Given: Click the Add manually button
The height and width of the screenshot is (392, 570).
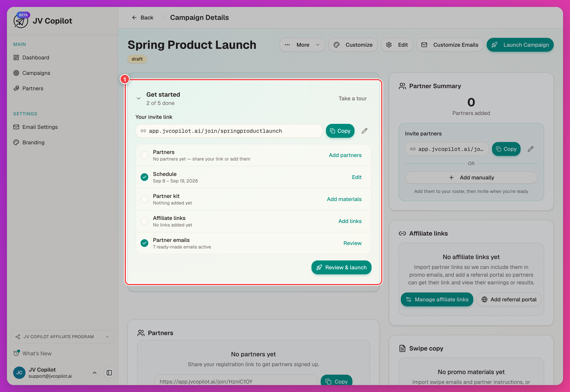Looking at the screenshot, I should coord(471,178).
